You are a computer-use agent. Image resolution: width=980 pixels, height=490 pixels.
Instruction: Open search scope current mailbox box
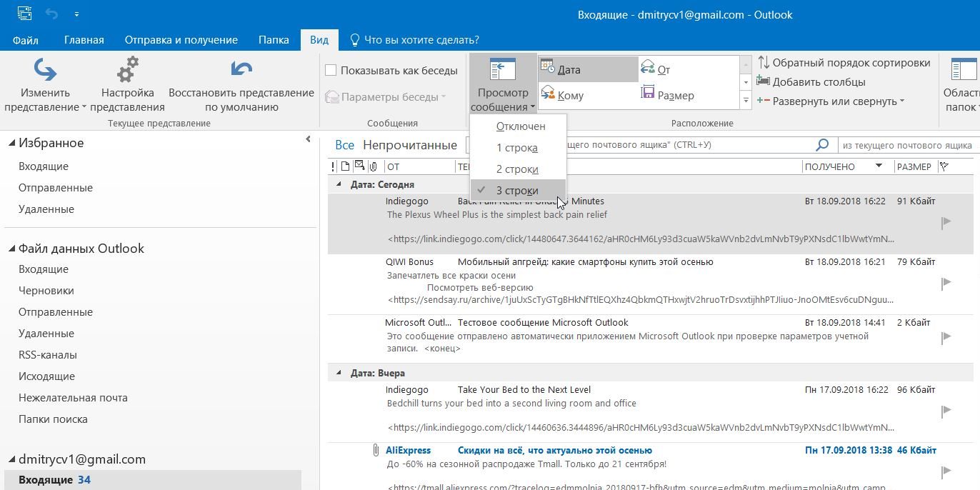pyautogui.click(x=907, y=145)
